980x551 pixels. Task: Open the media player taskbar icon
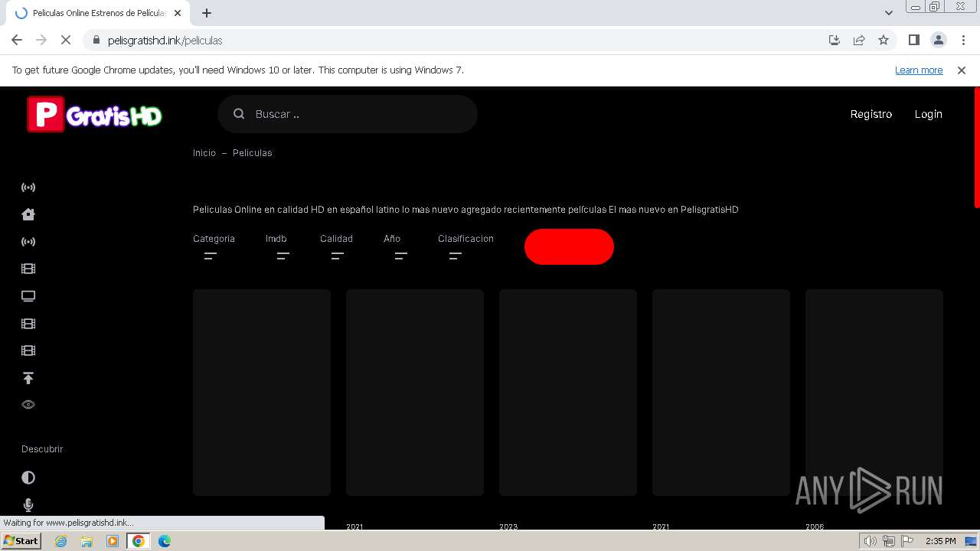[113, 541]
